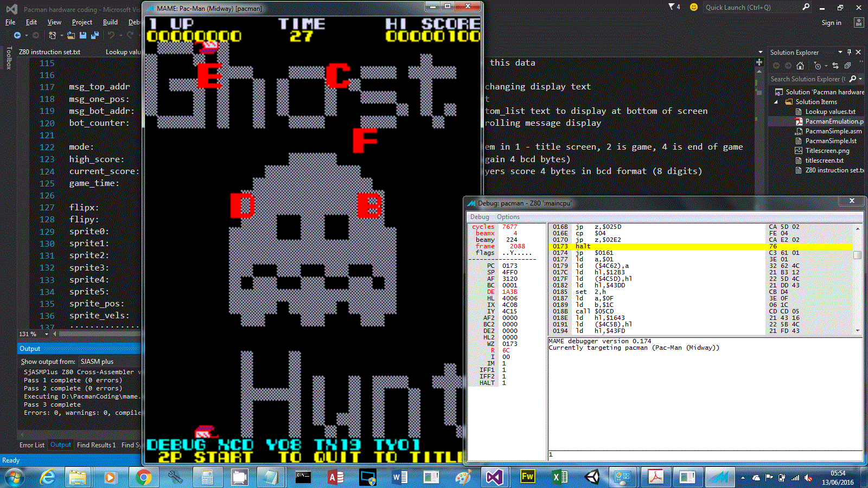The width and height of the screenshot is (868, 488).
Task: Collapse the Solution Items folder
Action: 776,102
